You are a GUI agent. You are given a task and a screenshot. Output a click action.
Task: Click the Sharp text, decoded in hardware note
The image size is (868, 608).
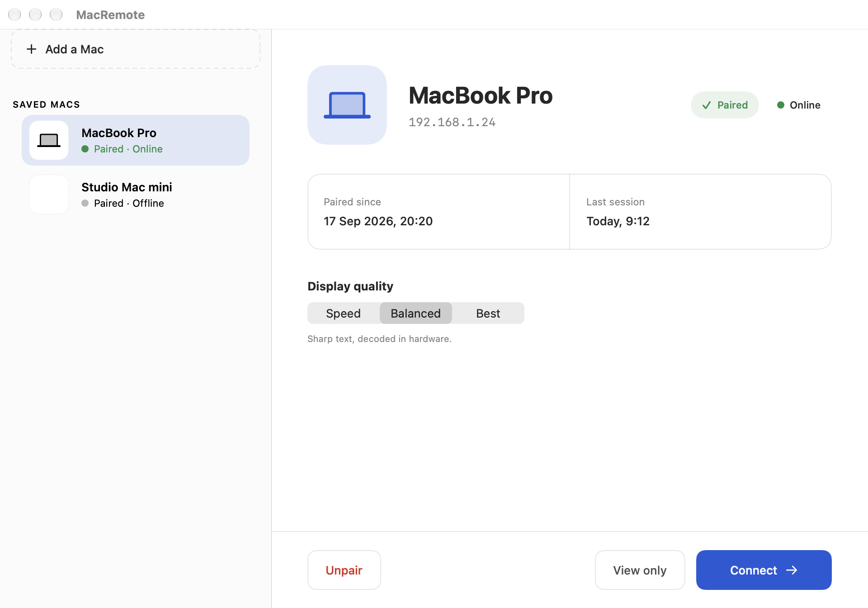pos(379,339)
